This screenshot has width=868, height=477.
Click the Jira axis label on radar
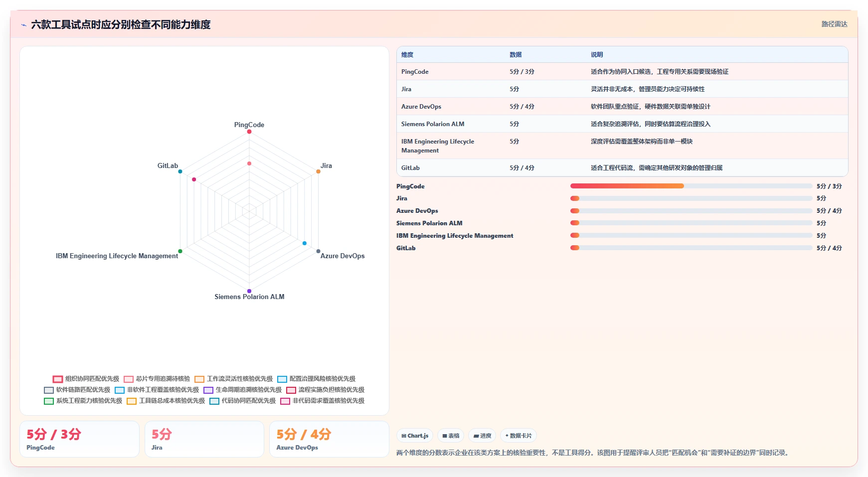point(326,165)
